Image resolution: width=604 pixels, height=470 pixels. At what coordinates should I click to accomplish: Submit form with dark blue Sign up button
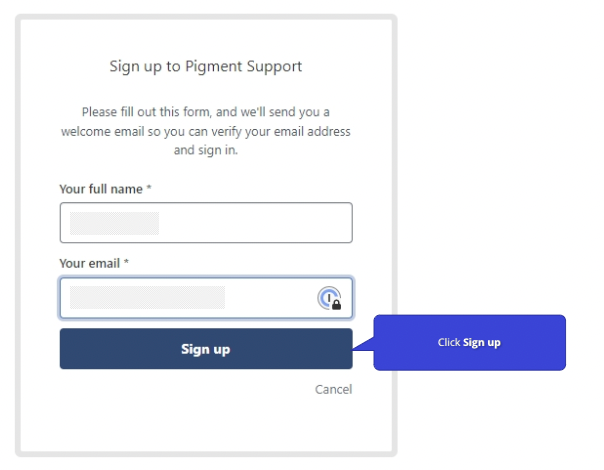pos(206,349)
